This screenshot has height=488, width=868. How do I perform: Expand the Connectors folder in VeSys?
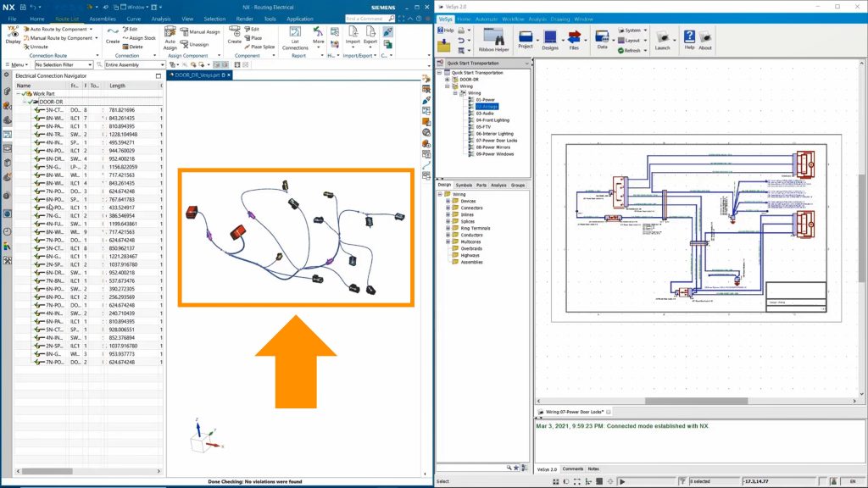click(x=448, y=208)
